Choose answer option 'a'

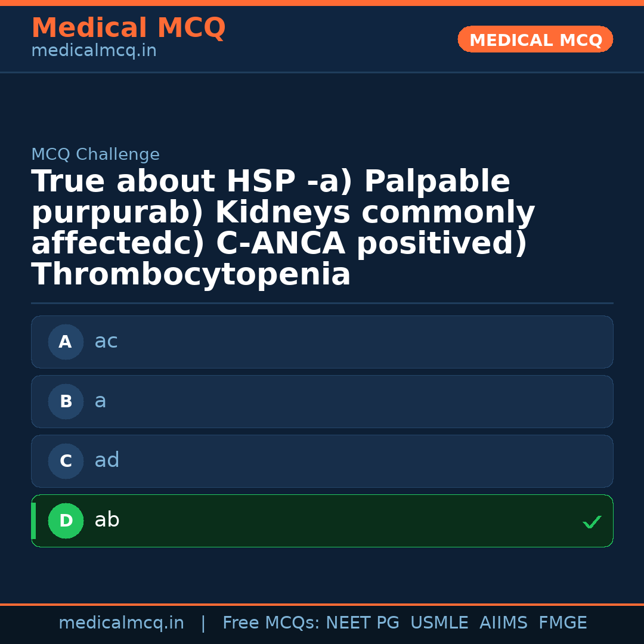point(322,402)
